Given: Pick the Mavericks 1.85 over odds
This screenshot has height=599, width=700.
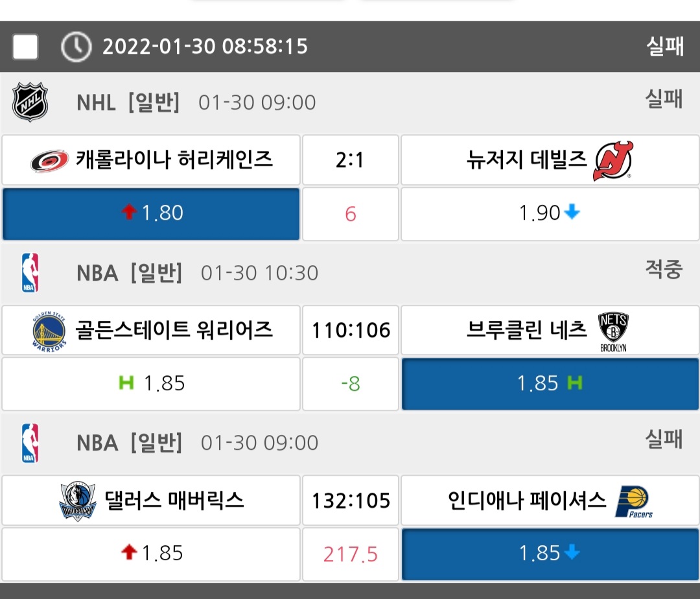Looking at the screenshot, I should coord(151,554).
